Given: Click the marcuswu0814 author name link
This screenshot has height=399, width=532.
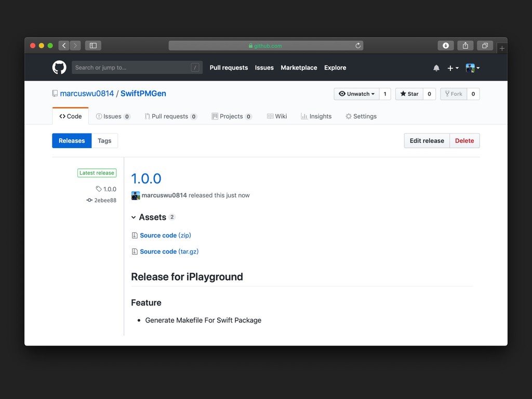Looking at the screenshot, I should pos(164,195).
